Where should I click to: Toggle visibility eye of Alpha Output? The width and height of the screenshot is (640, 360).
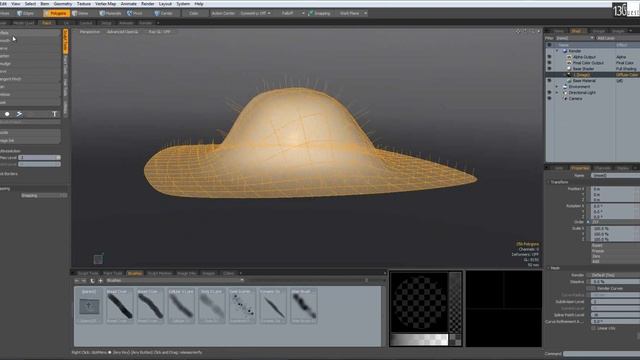pyautogui.click(x=549, y=57)
